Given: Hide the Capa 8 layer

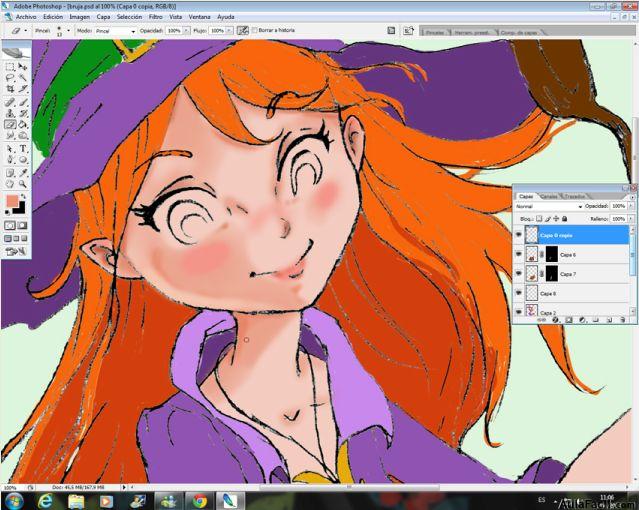Looking at the screenshot, I should tap(518, 293).
